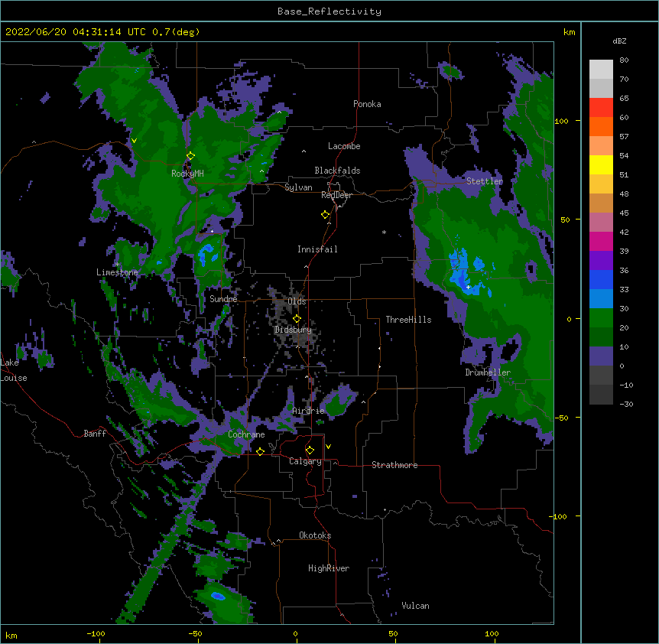Click the 0 tick label on bottom axis
The width and height of the screenshot is (659, 644).
point(295,633)
